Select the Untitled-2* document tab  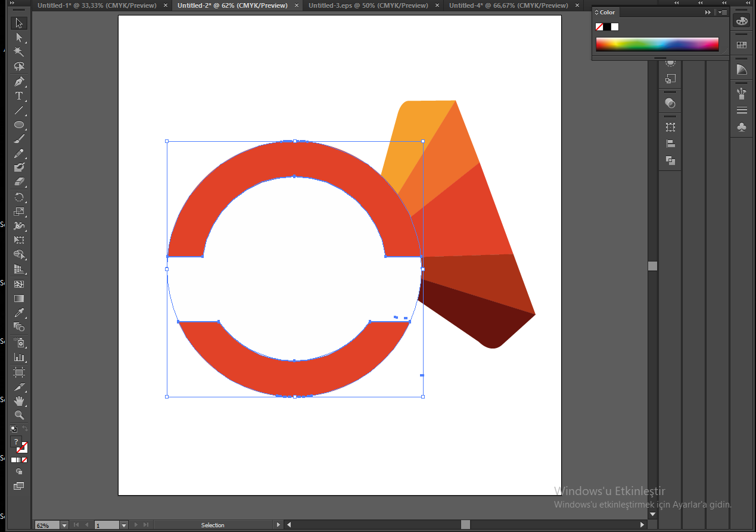[232, 5]
